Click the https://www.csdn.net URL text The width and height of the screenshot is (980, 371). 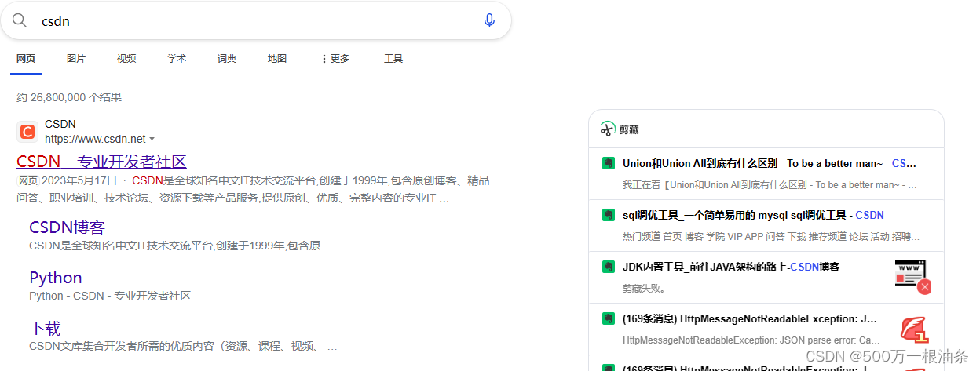pos(95,139)
